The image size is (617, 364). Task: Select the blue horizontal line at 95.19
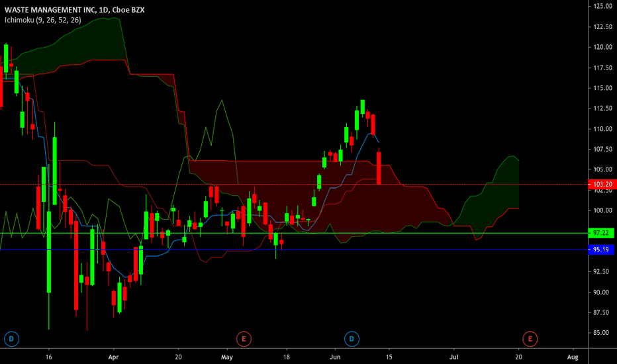294,250
